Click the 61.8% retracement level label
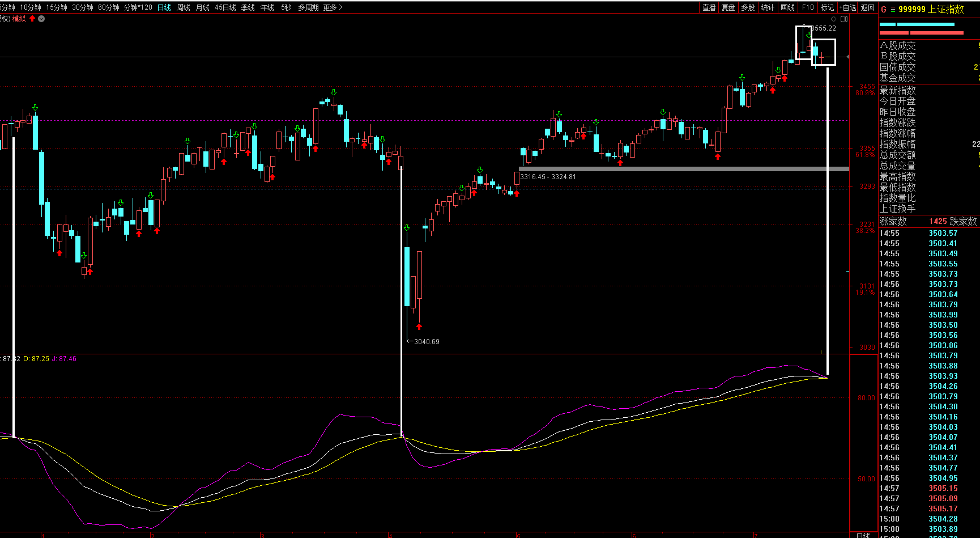 coord(865,155)
